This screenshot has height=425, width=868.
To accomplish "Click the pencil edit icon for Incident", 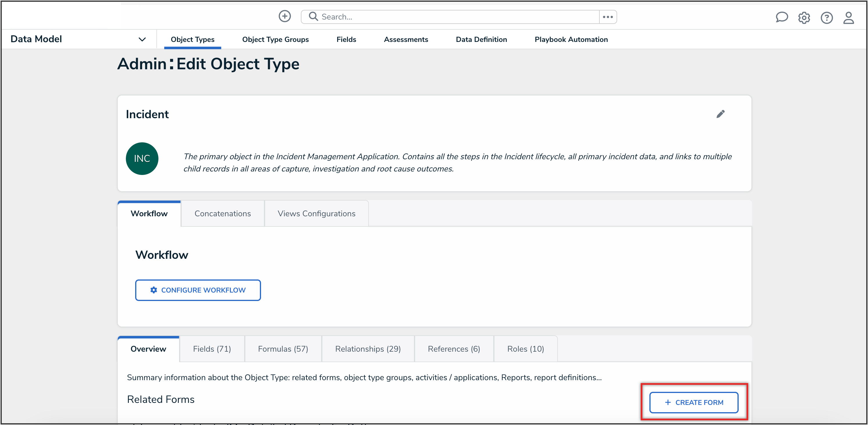I will click(x=720, y=114).
